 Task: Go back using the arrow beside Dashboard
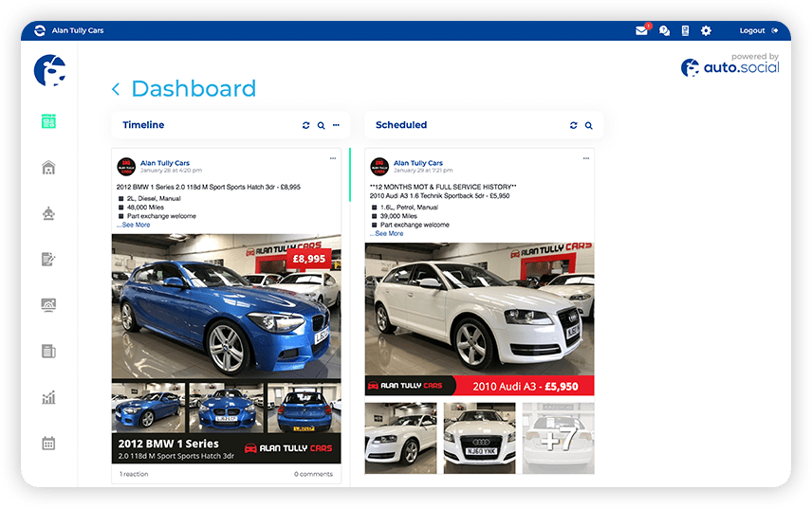pos(116,89)
